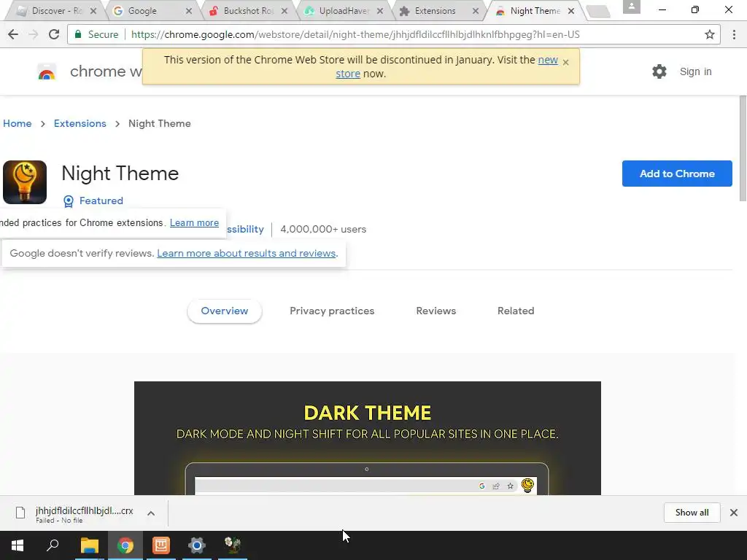This screenshot has height=560, width=747.
Task: Open Windows taskbar search
Action: [53, 545]
